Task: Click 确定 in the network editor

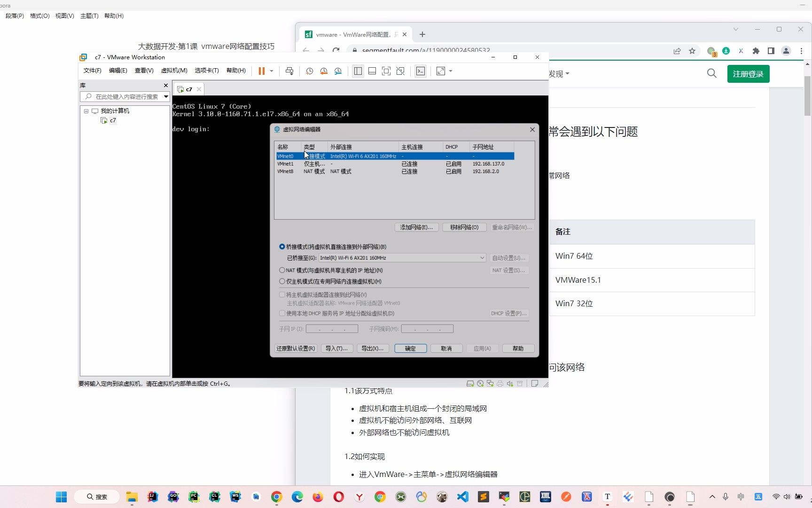Action: click(x=410, y=349)
